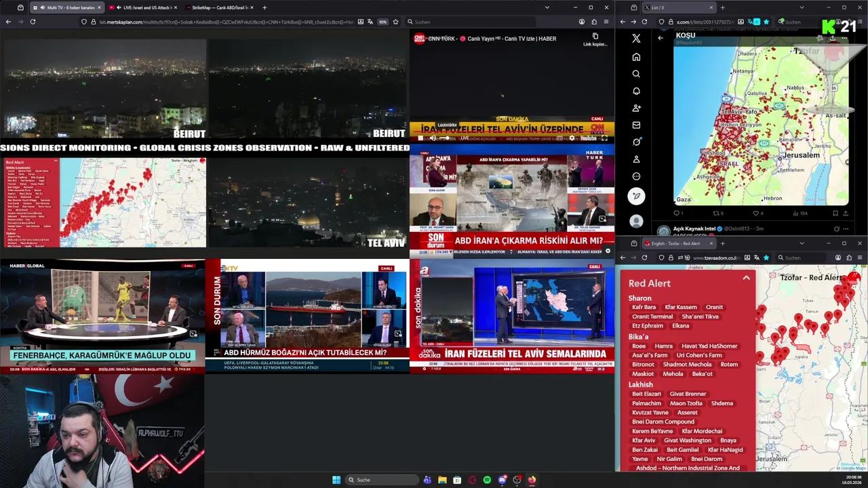This screenshot has height=488, width=868.
Task: Reload the Multi TV page
Action: click(x=33, y=22)
